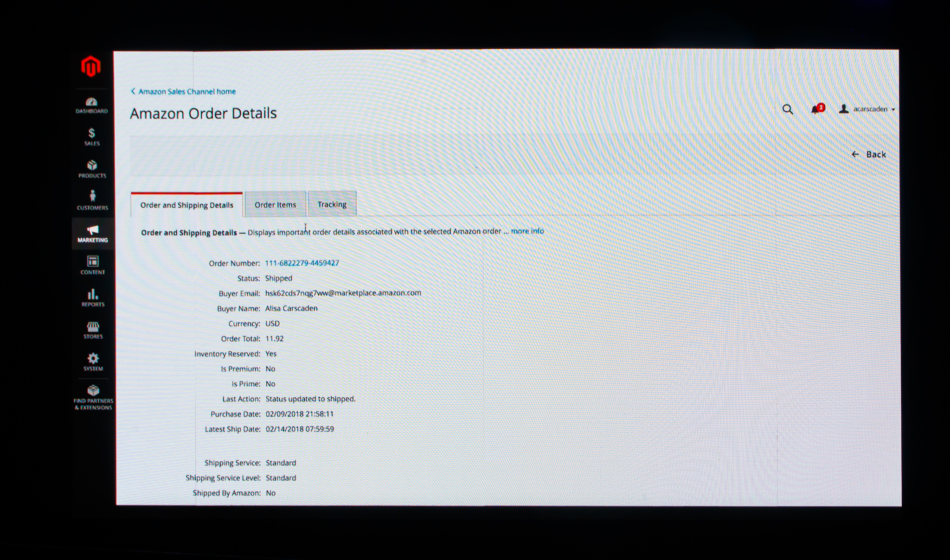Open the Customers sidebar menu
The image size is (950, 560).
click(92, 200)
